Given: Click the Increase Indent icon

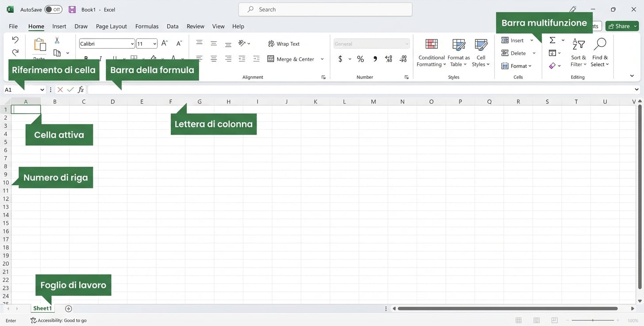Looking at the screenshot, I should coord(257,58).
